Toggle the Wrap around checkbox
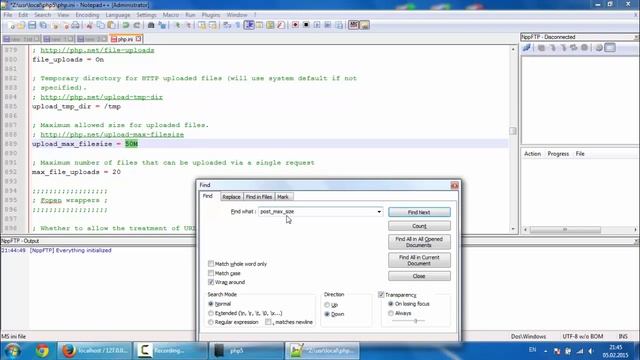Screen dimensions: 640x360 [211, 282]
